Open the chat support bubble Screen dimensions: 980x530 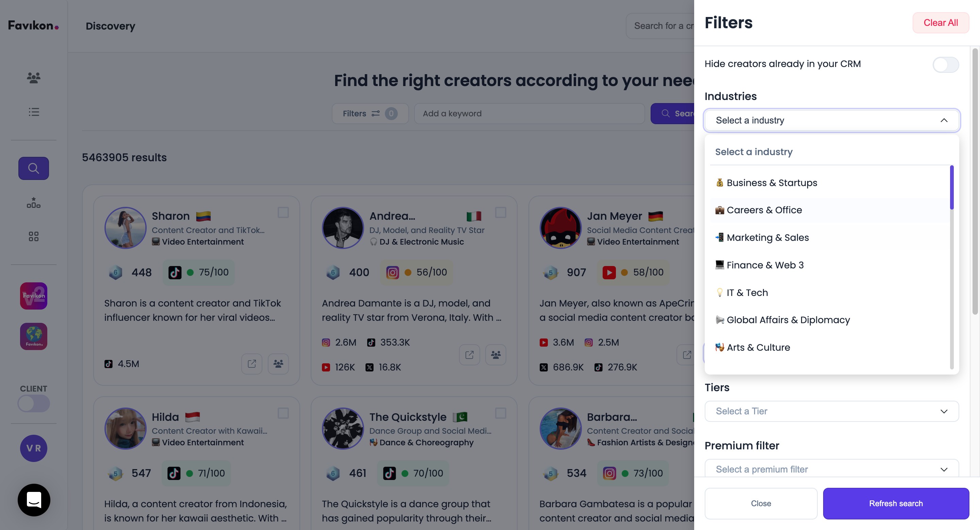click(34, 500)
